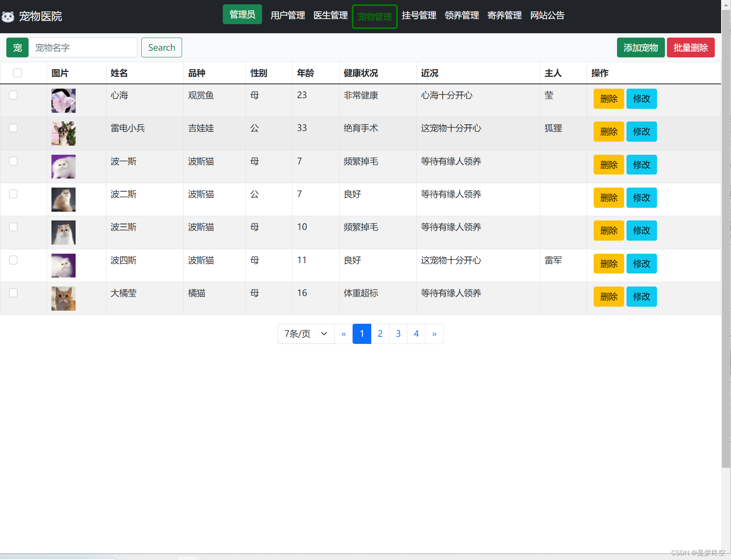The height and width of the screenshot is (560, 731).
Task: Check the checkbox for 心海 row
Action: click(x=13, y=95)
